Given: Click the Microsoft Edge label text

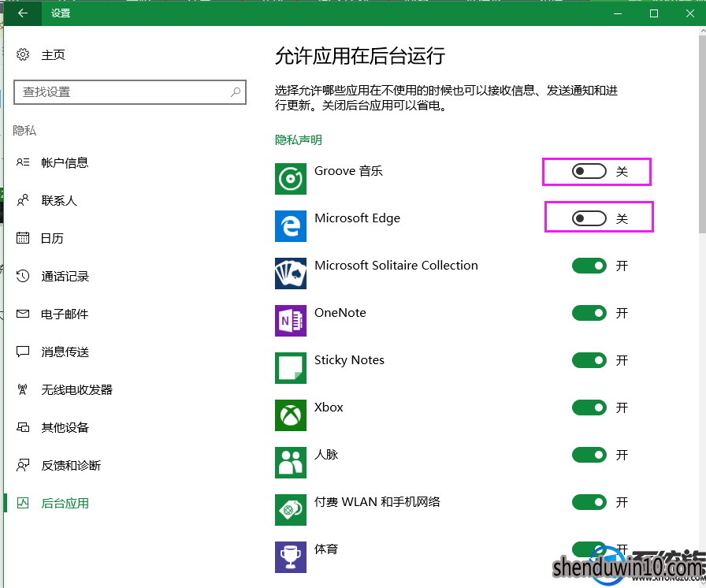Looking at the screenshot, I should (357, 218).
